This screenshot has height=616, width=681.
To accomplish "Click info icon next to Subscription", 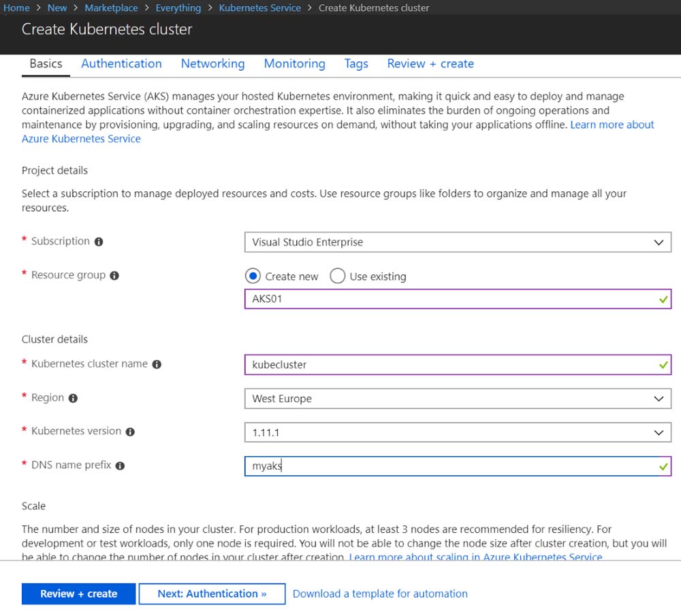I will click(x=99, y=242).
